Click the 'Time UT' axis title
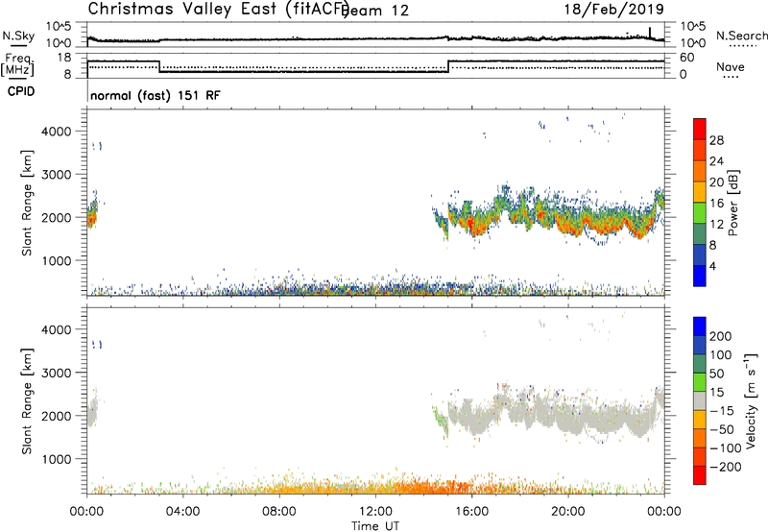Screen dimensions: 768x532 375,526
